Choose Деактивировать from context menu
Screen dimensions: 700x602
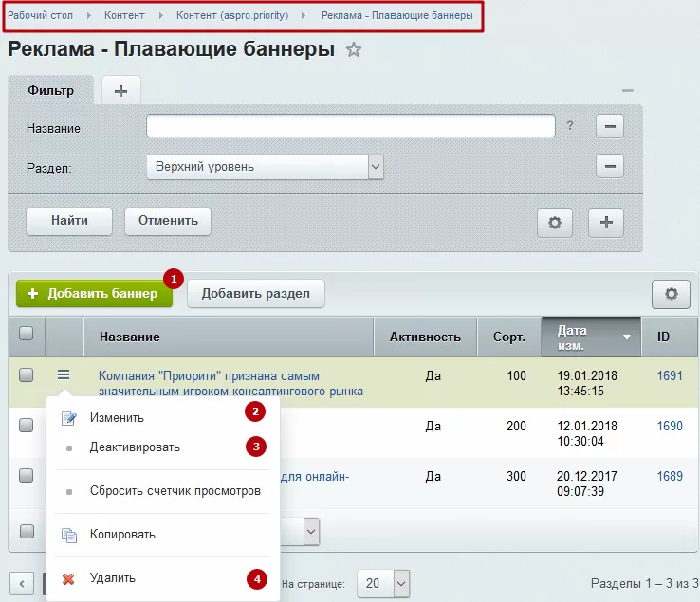pyautogui.click(x=135, y=447)
